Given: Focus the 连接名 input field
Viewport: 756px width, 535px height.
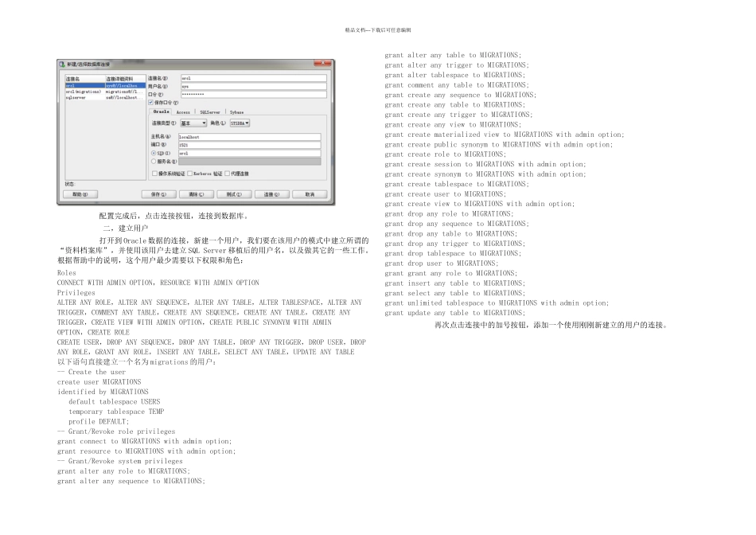Looking at the screenshot, I should click(254, 78).
